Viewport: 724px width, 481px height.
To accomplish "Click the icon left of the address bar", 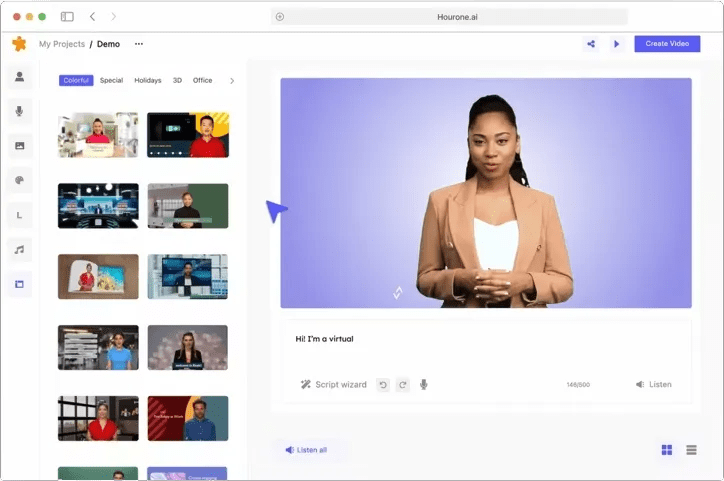I will (x=280, y=17).
